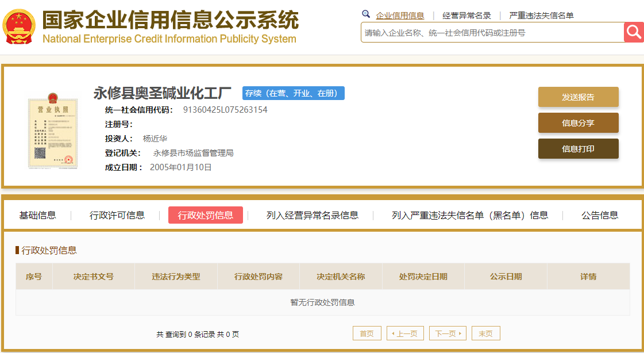
Task: Click the 行政处罚内容 column header
Action: coord(259,277)
